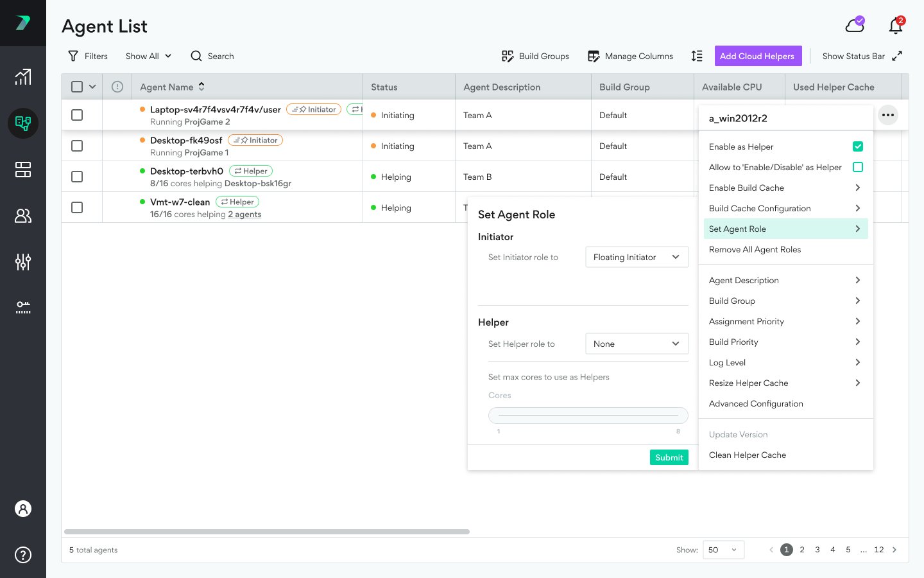
Task: Click the row height icon
Action: [x=697, y=56]
